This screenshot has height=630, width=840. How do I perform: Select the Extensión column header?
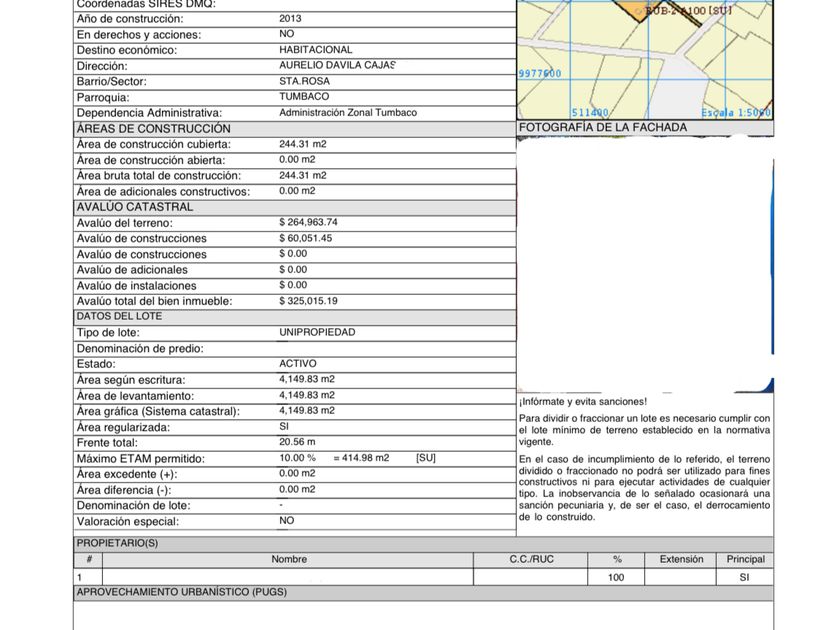681,559
